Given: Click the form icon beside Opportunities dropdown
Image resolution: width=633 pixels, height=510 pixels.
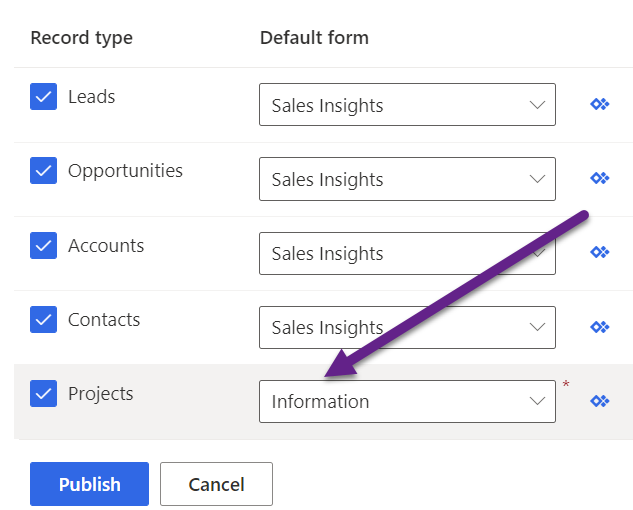Looking at the screenshot, I should pyautogui.click(x=600, y=178).
